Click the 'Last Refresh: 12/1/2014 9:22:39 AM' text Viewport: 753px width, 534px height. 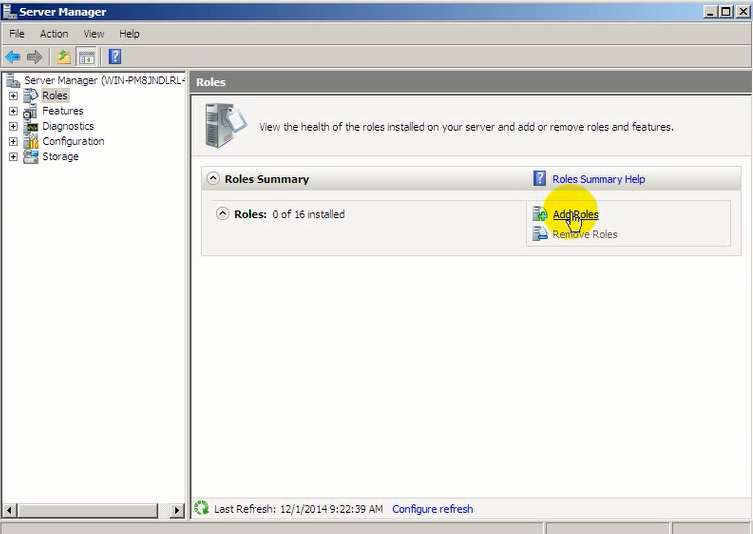point(298,509)
